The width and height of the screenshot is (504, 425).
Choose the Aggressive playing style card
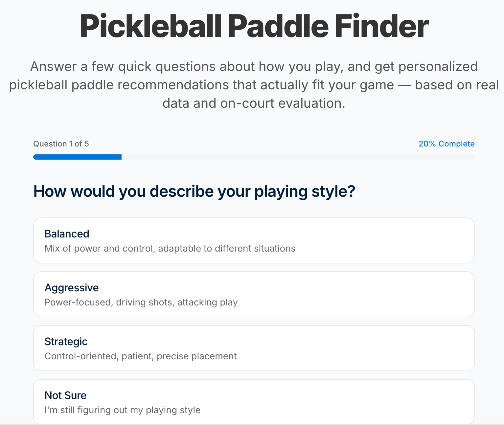click(x=254, y=294)
